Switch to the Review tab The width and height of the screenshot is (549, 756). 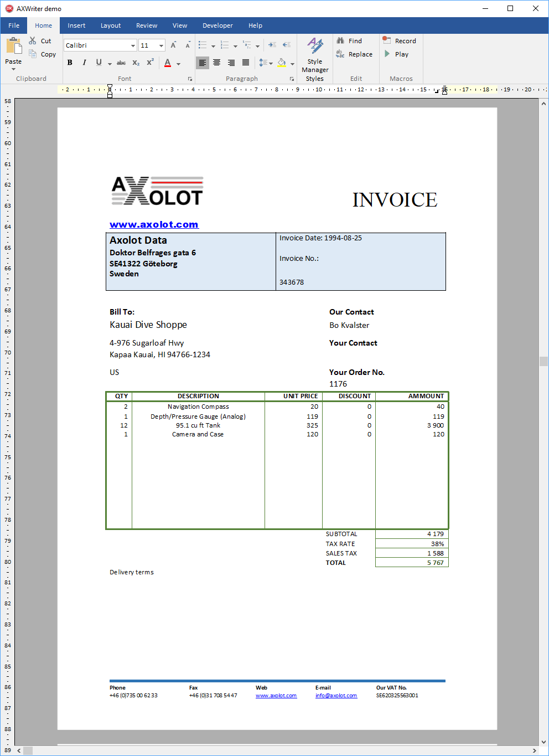point(147,25)
